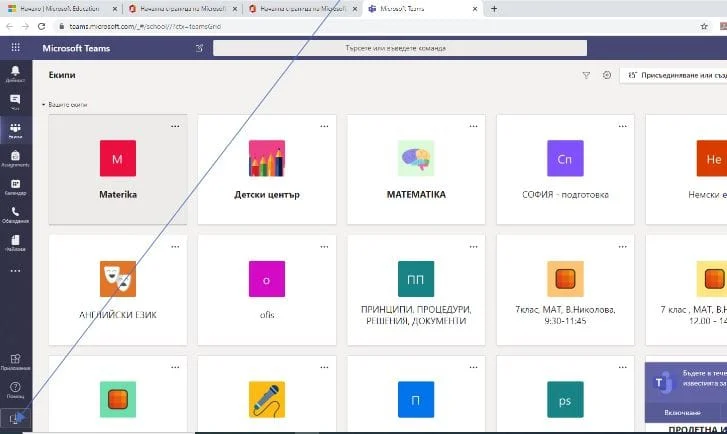Open the team with green square avatar
Viewport: 727px width, 434px height.
click(x=118, y=395)
